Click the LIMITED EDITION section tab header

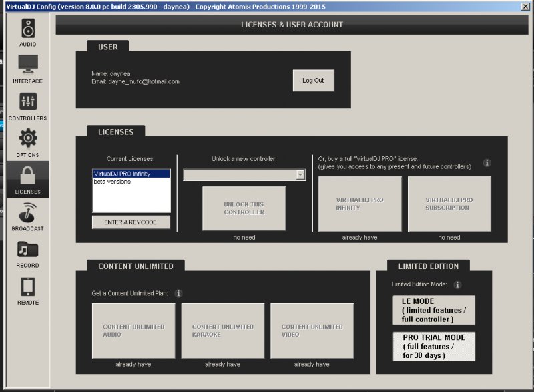tap(429, 266)
